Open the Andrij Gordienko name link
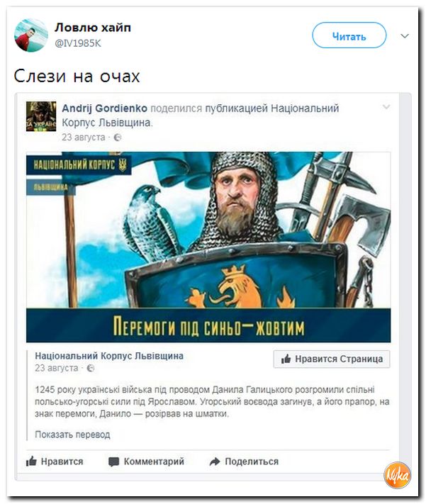The height and width of the screenshot is (504, 426). click(104, 108)
